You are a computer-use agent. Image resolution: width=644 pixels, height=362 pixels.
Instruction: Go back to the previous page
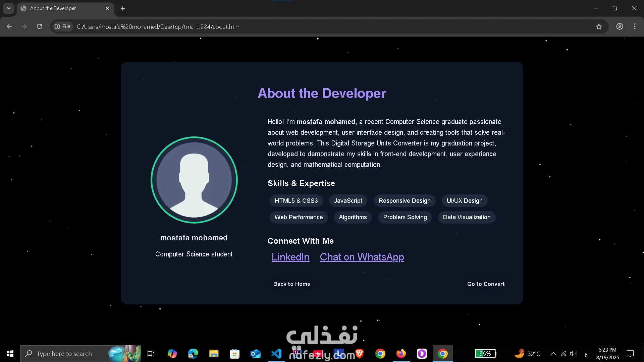pyautogui.click(x=9, y=26)
